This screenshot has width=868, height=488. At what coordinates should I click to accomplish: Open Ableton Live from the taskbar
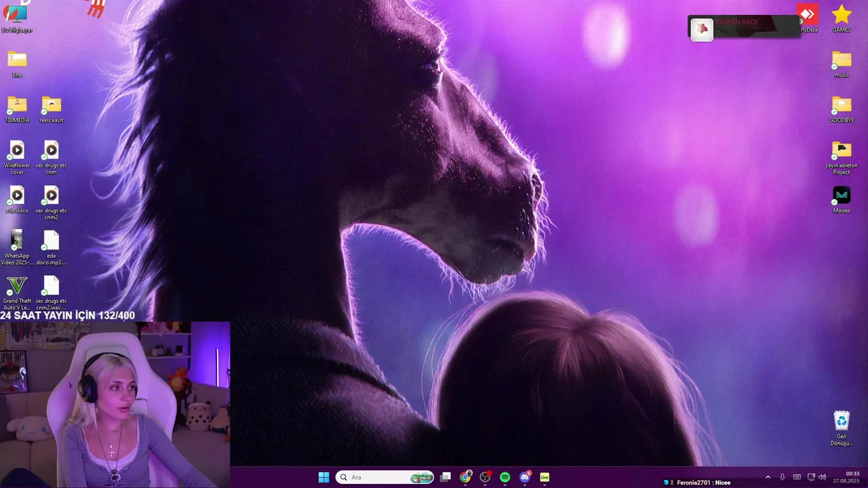click(545, 477)
